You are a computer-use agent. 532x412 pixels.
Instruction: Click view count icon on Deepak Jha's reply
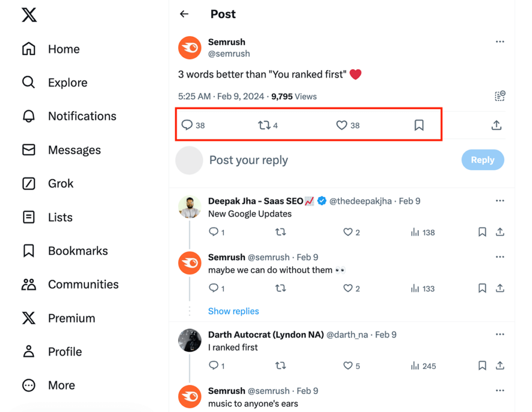pos(415,232)
